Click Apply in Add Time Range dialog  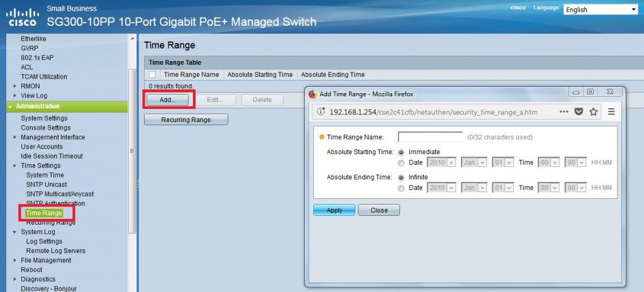click(x=335, y=210)
